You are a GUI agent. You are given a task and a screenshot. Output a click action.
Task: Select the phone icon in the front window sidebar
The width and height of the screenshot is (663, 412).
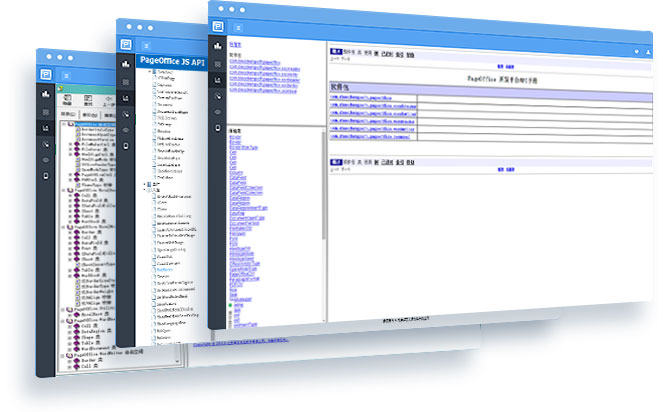(218, 96)
